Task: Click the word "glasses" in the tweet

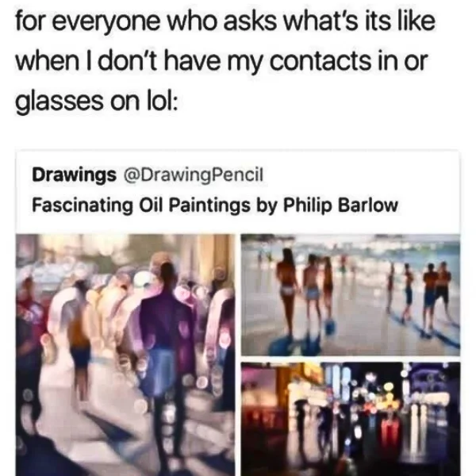Action: pyautogui.click(x=59, y=102)
